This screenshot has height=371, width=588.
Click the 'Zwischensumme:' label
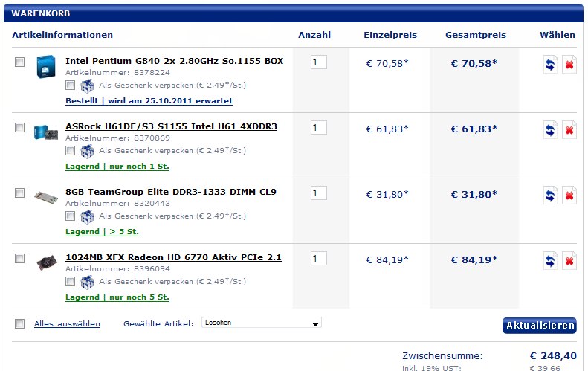click(442, 355)
